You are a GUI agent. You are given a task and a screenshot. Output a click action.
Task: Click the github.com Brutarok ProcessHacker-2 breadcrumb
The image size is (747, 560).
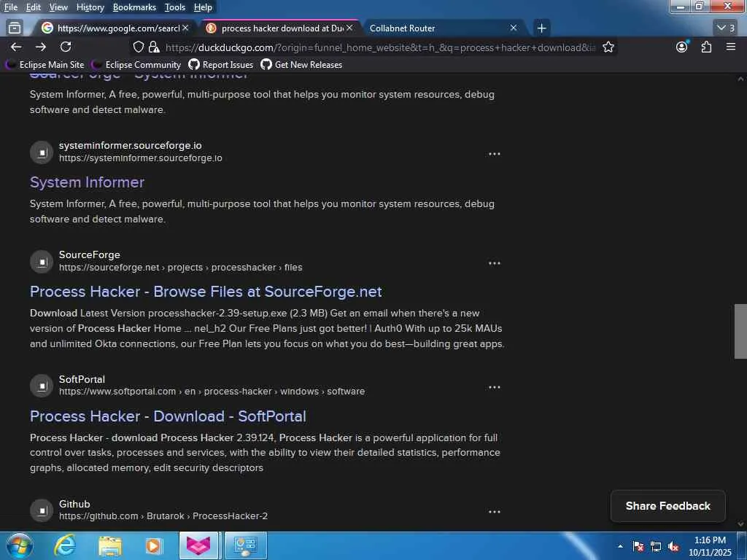[163, 516]
